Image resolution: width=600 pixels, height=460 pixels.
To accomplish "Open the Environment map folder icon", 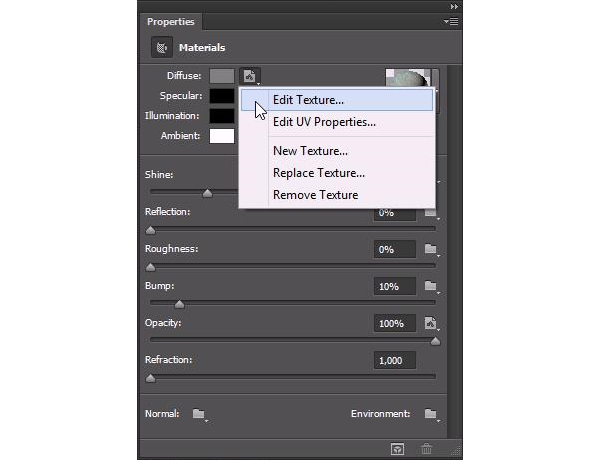I will 431,414.
